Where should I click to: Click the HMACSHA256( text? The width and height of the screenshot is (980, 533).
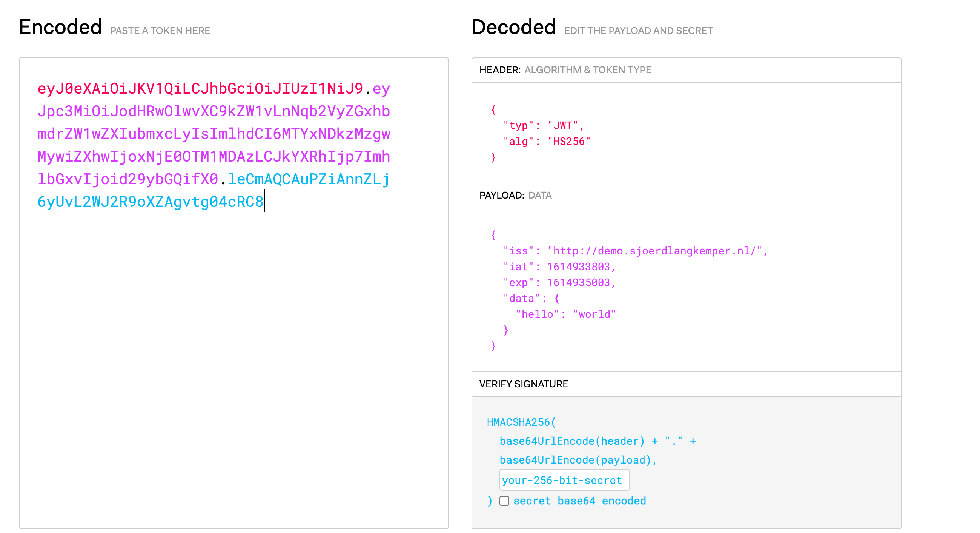coord(521,423)
